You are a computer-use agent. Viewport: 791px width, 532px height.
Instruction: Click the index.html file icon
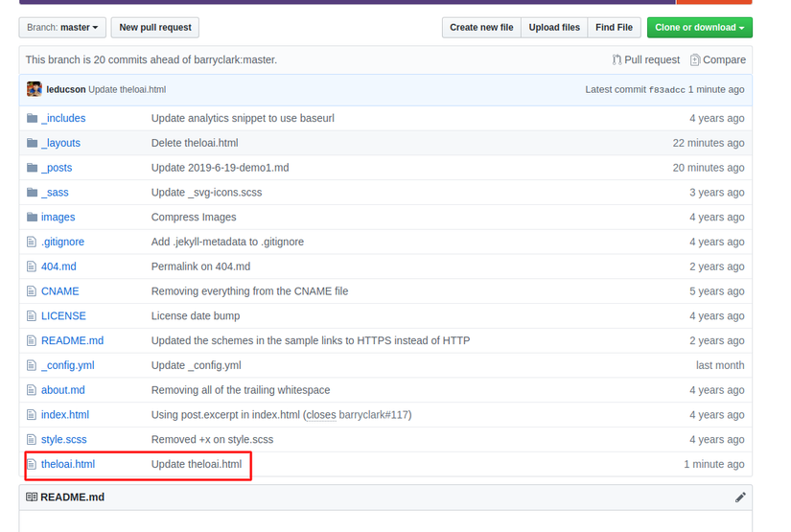pyautogui.click(x=32, y=414)
